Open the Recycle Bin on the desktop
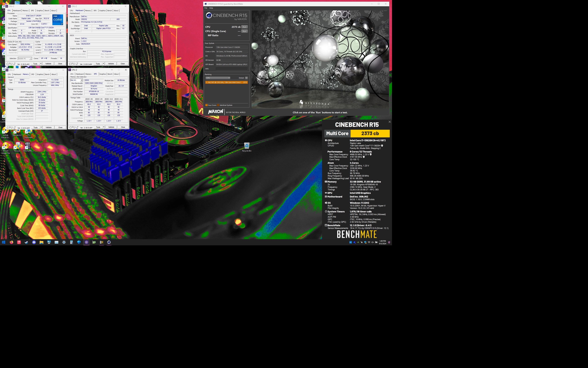Image resolution: width=588 pixels, height=368 pixels. tap(247, 147)
